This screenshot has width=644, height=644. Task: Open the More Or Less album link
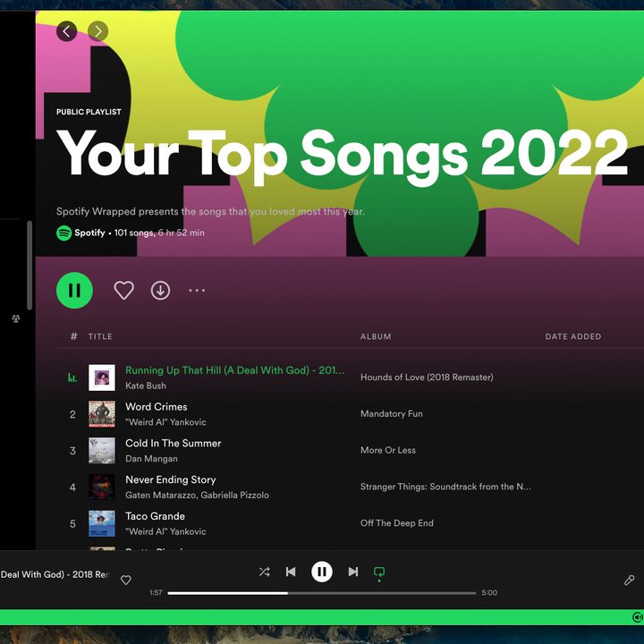pos(387,450)
